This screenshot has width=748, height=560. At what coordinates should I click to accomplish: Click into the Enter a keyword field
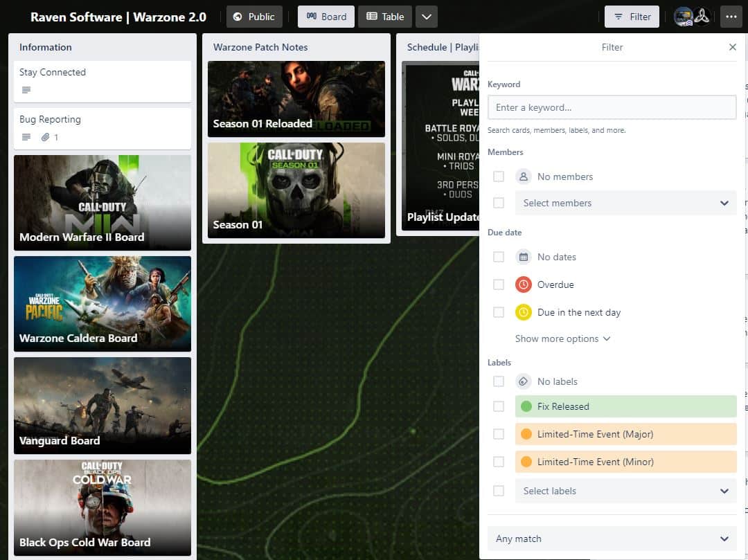pyautogui.click(x=612, y=108)
